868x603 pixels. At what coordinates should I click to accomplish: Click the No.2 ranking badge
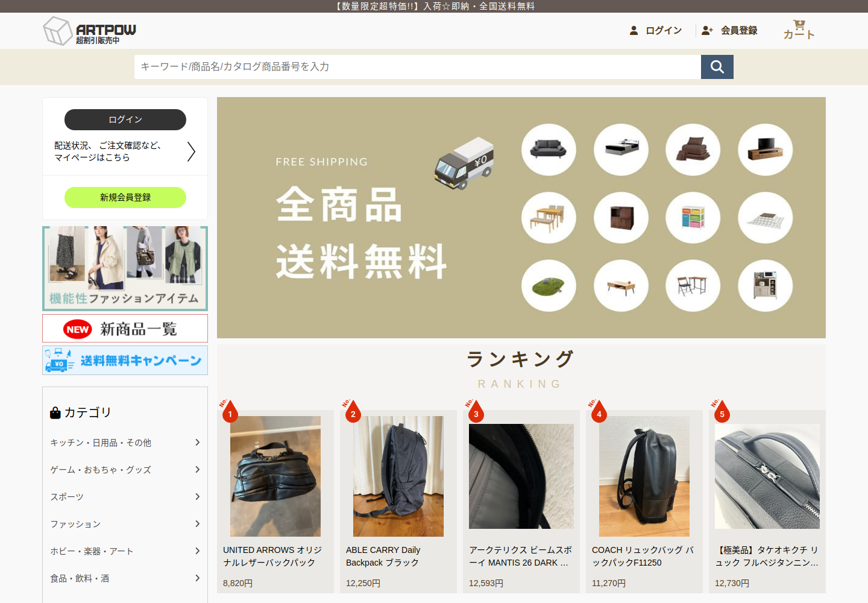point(352,411)
